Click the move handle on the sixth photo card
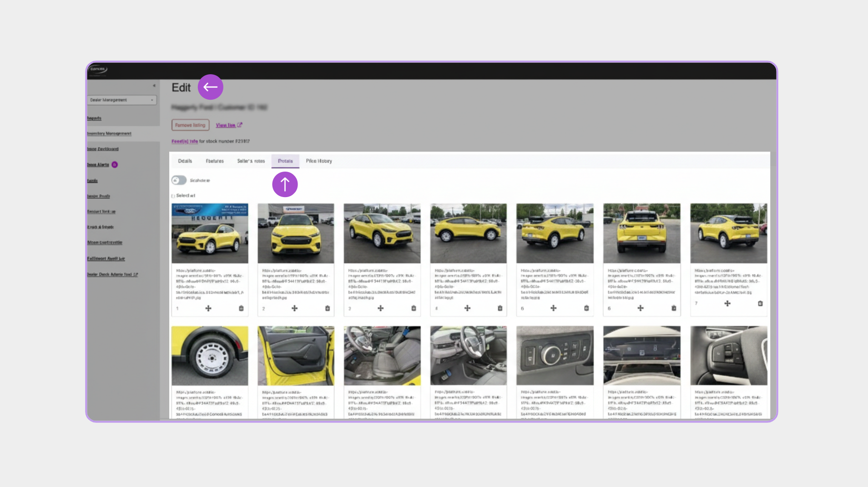The width and height of the screenshot is (868, 487). pyautogui.click(x=641, y=309)
